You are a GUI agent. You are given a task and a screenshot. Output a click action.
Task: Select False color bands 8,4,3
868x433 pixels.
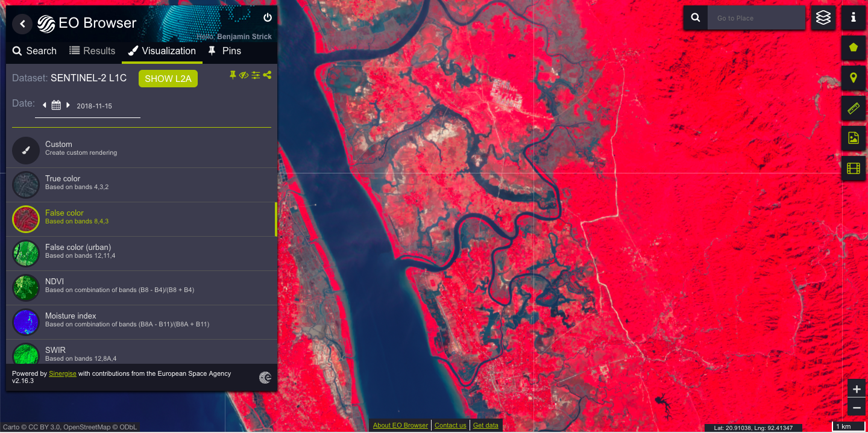point(142,219)
